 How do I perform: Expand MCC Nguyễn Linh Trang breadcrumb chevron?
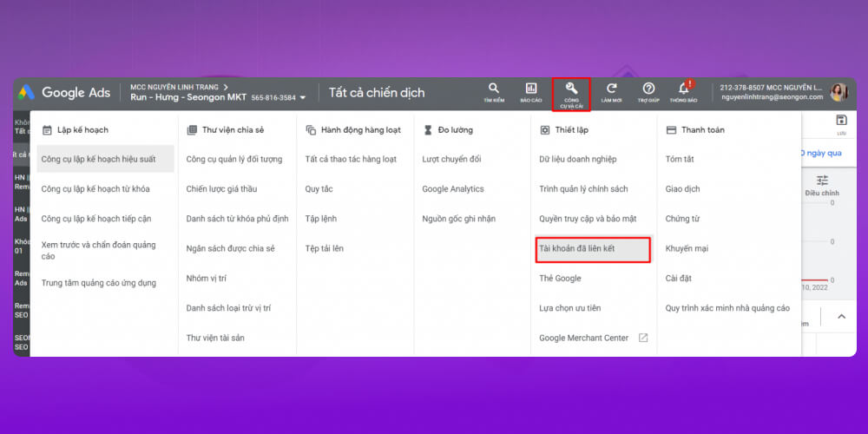click(x=226, y=87)
